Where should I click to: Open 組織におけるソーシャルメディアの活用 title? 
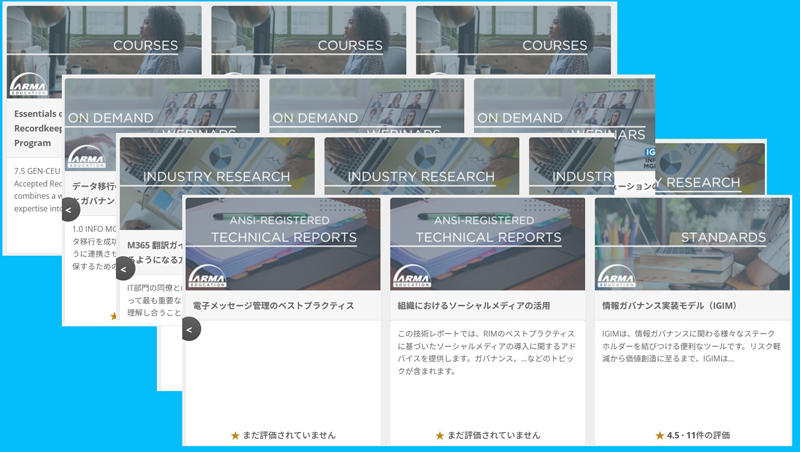coord(473,306)
